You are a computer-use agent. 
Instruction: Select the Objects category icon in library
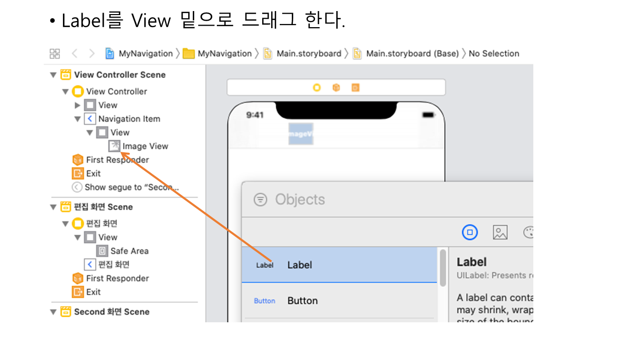469,232
